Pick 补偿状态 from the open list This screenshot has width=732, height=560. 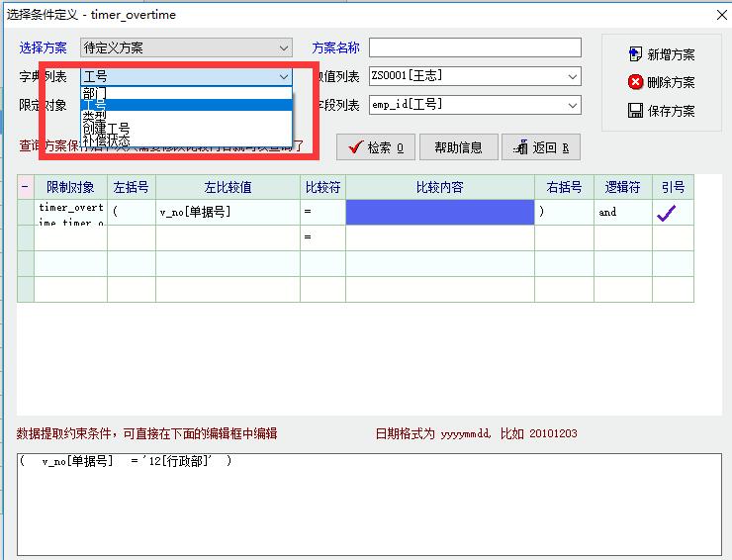tap(107, 140)
